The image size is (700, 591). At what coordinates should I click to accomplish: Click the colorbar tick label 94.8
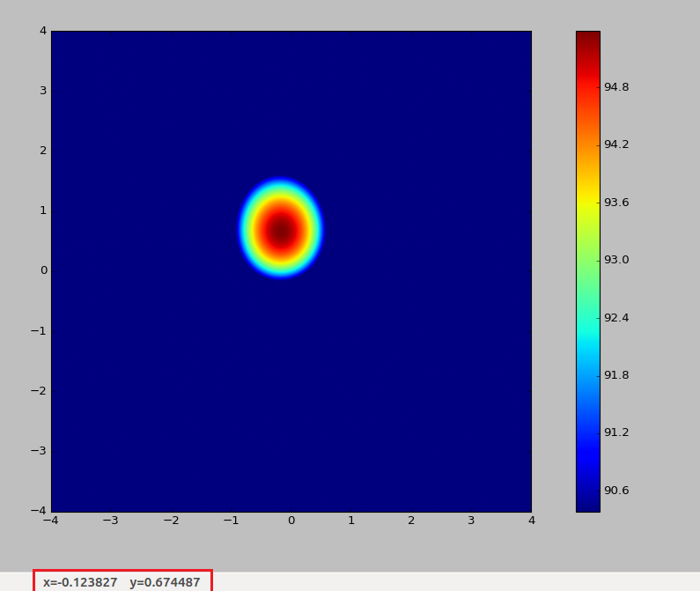pyautogui.click(x=616, y=87)
